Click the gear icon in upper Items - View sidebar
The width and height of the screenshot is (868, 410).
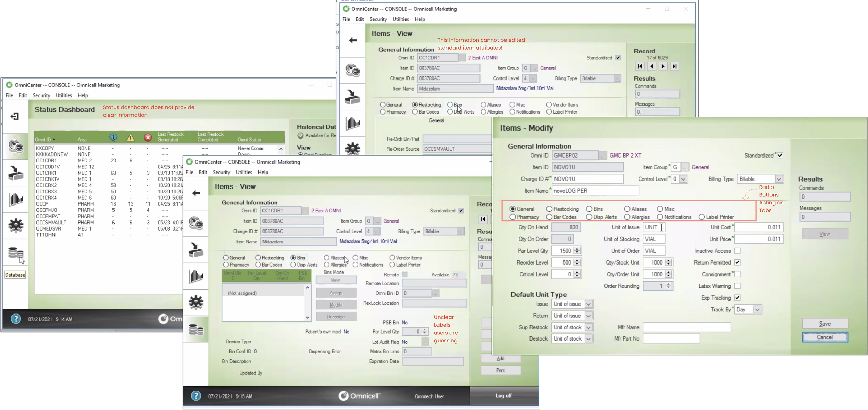pos(353,149)
